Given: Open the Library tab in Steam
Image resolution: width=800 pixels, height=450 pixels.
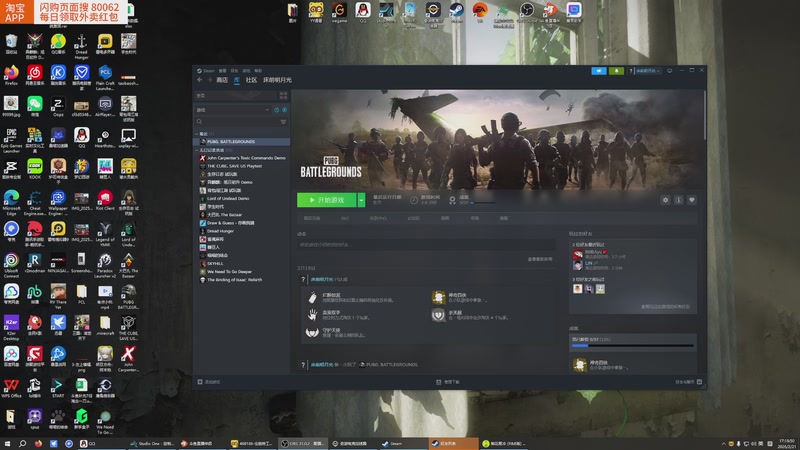Looking at the screenshot, I should [x=237, y=80].
